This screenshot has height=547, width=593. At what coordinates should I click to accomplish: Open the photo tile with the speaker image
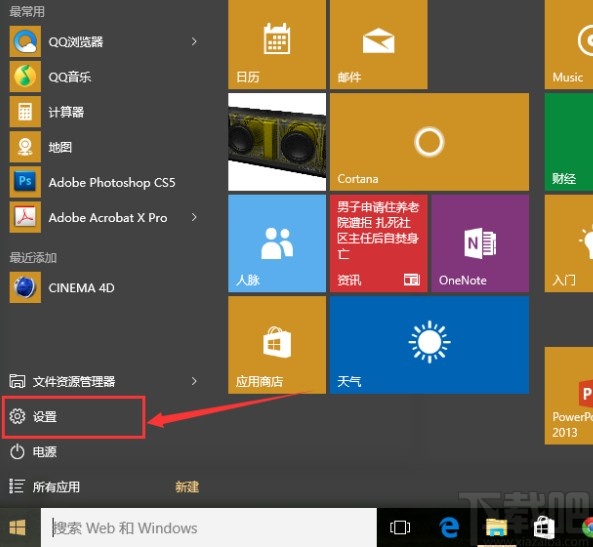pos(277,142)
